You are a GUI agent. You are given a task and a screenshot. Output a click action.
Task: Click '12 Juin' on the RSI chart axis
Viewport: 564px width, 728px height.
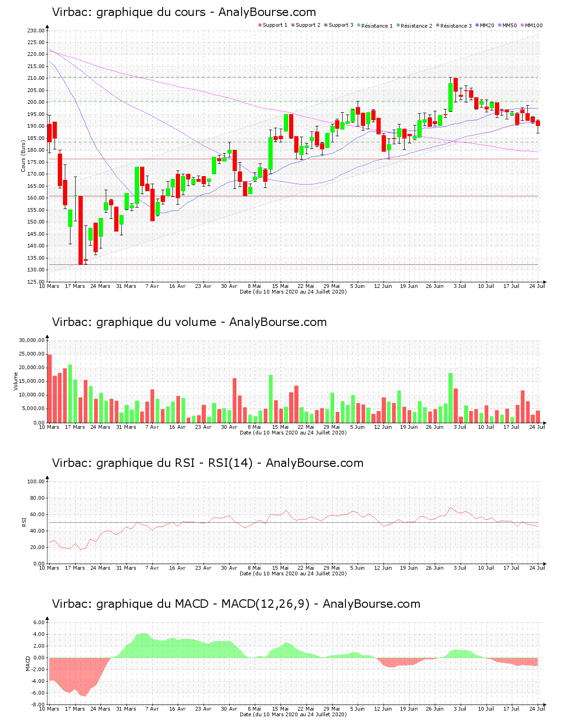(x=383, y=568)
